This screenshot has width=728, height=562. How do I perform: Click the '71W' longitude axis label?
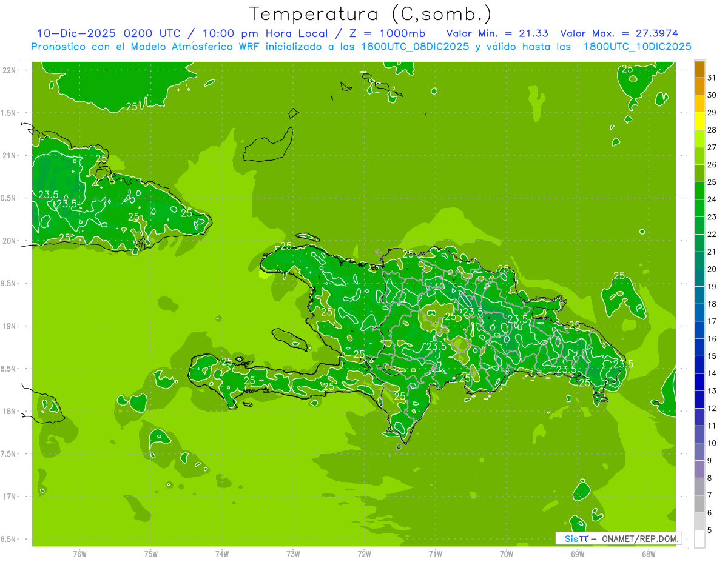coord(435,554)
